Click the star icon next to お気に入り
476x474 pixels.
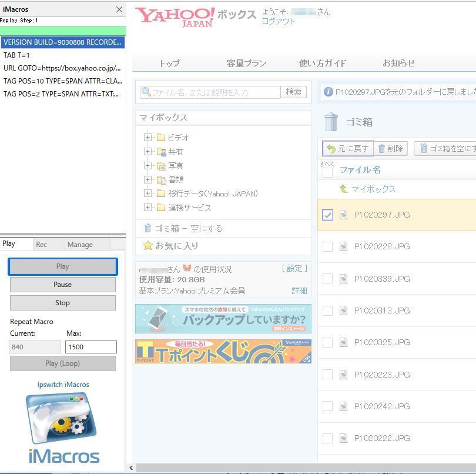(x=148, y=245)
